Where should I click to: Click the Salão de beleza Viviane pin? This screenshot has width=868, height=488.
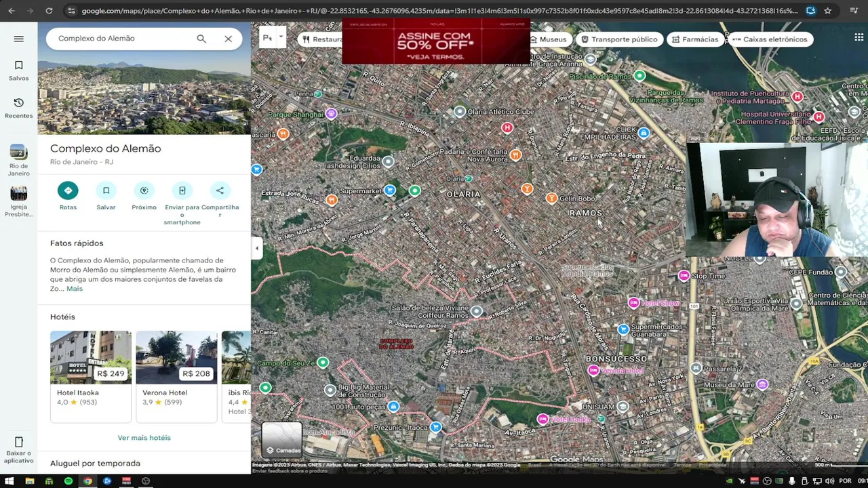(477, 311)
